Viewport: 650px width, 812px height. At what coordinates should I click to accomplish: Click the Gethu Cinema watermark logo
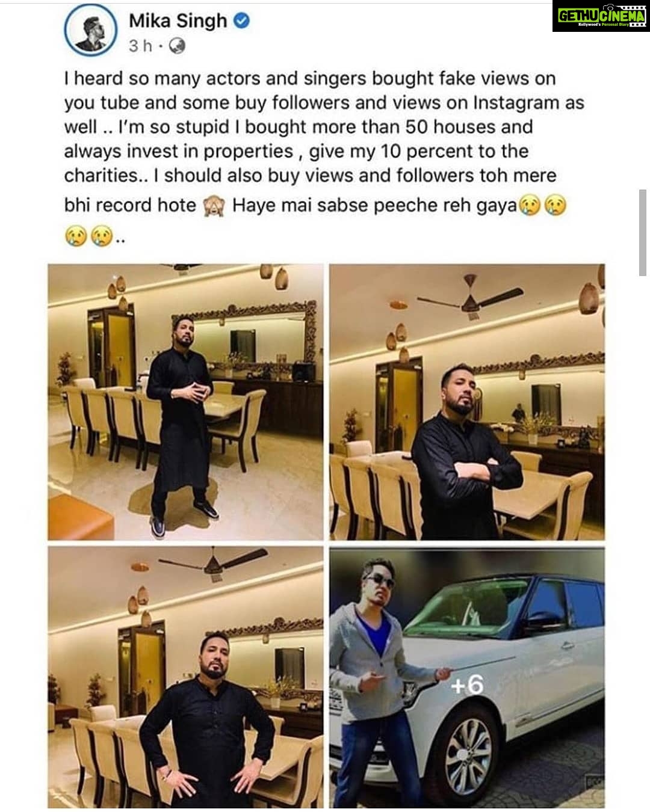click(599, 16)
